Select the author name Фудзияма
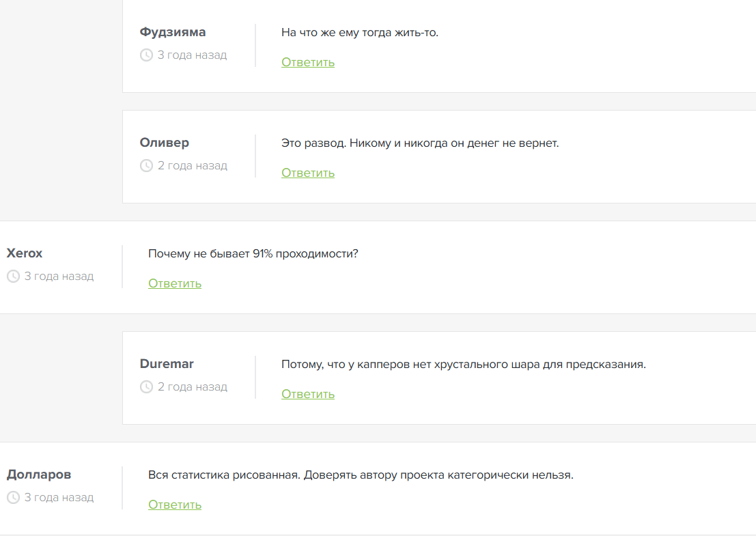 pyautogui.click(x=173, y=32)
